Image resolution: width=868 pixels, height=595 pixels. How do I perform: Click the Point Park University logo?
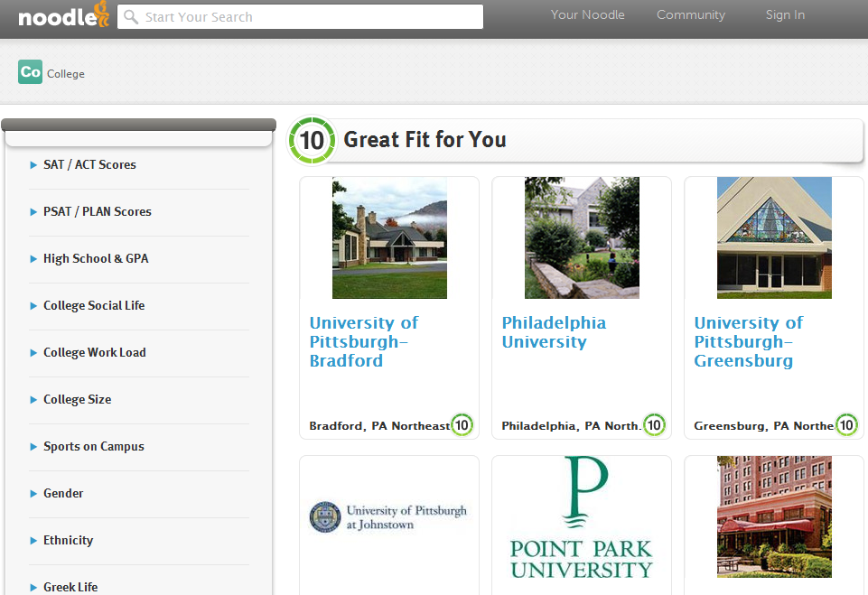coord(582,517)
